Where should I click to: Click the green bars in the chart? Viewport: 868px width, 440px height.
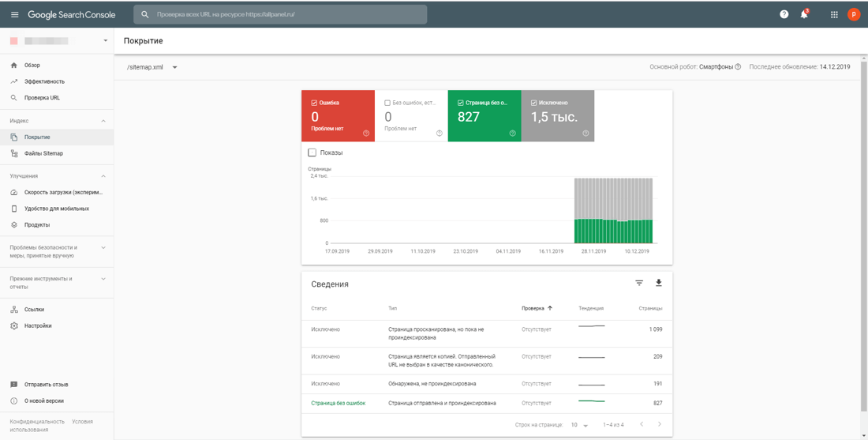pyautogui.click(x=613, y=231)
